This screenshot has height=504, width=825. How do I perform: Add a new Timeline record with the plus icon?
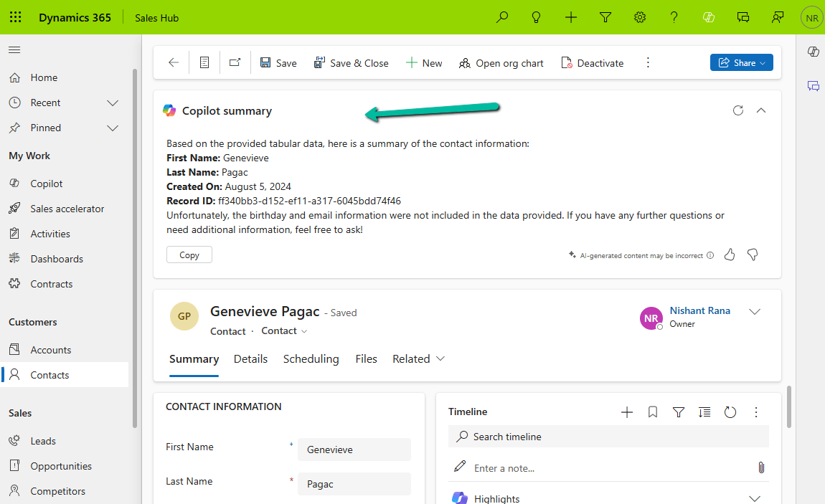coord(626,412)
